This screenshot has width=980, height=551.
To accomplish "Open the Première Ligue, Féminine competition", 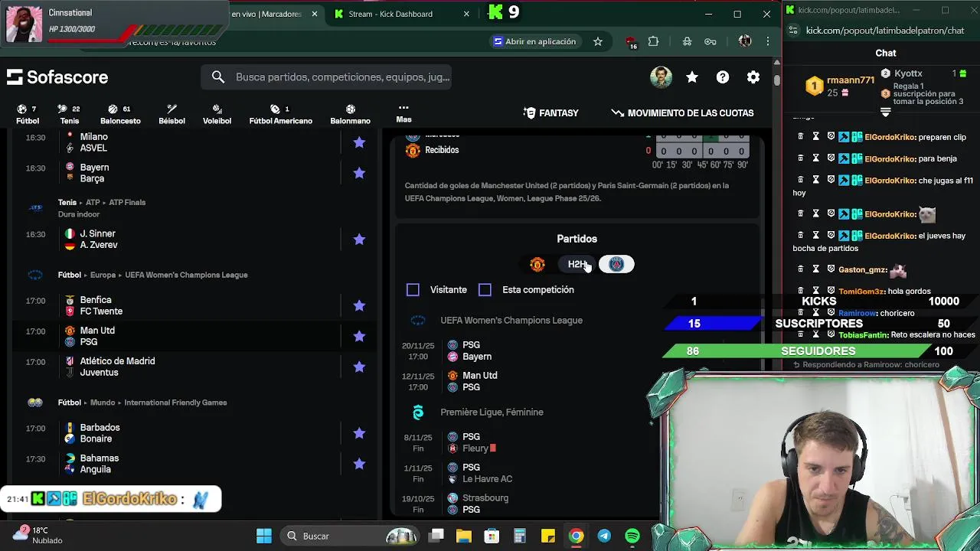I will click(x=492, y=412).
